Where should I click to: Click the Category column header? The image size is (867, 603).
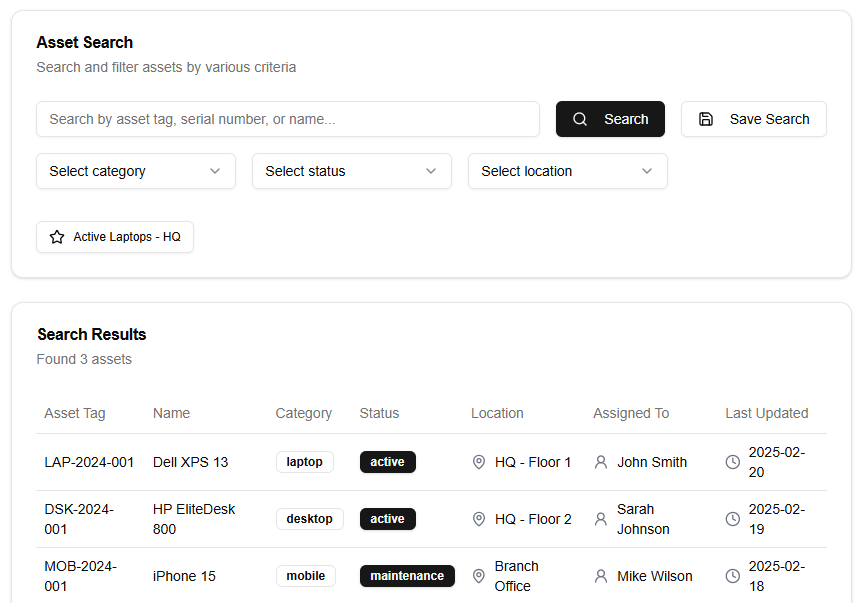(304, 413)
